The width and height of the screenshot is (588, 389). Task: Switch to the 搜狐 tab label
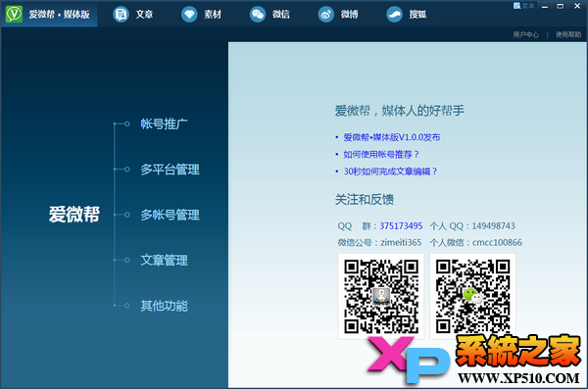(x=417, y=15)
